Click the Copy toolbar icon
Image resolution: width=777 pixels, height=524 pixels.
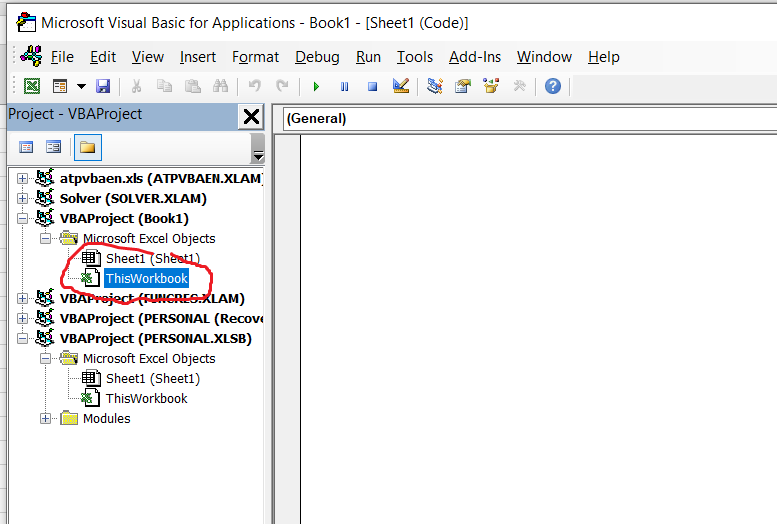click(164, 86)
